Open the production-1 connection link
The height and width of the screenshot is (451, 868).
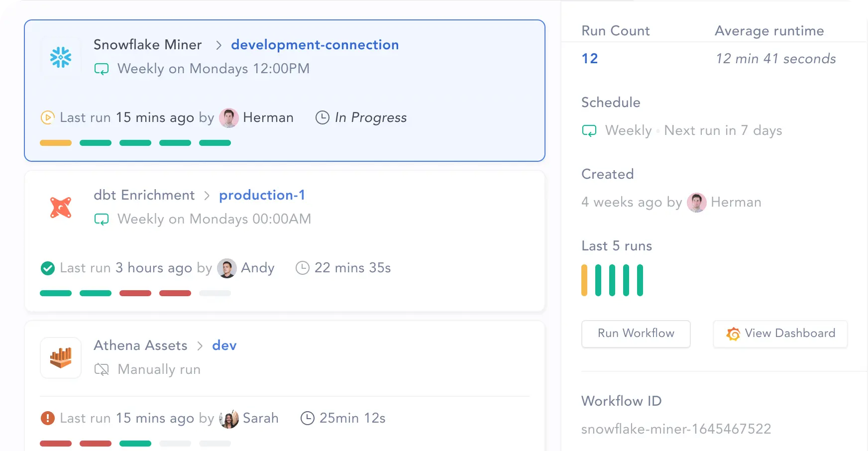[x=262, y=195]
